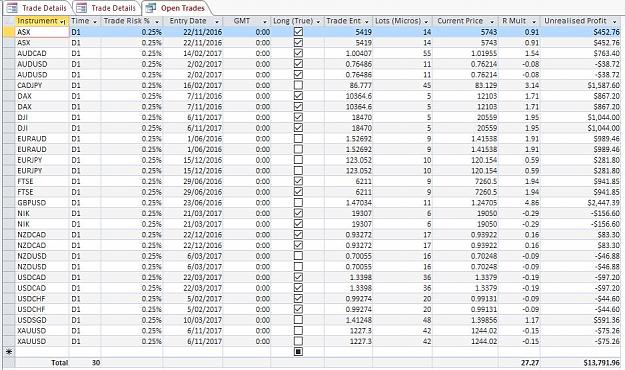Screen dimensions: 625x370
Task: Click the new record asterisk row selector
Action: click(x=9, y=352)
